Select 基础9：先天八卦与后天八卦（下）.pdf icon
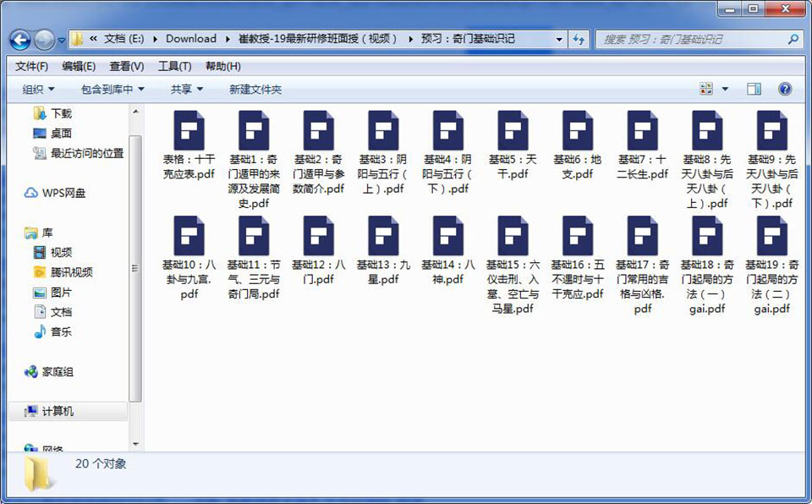 point(771,130)
